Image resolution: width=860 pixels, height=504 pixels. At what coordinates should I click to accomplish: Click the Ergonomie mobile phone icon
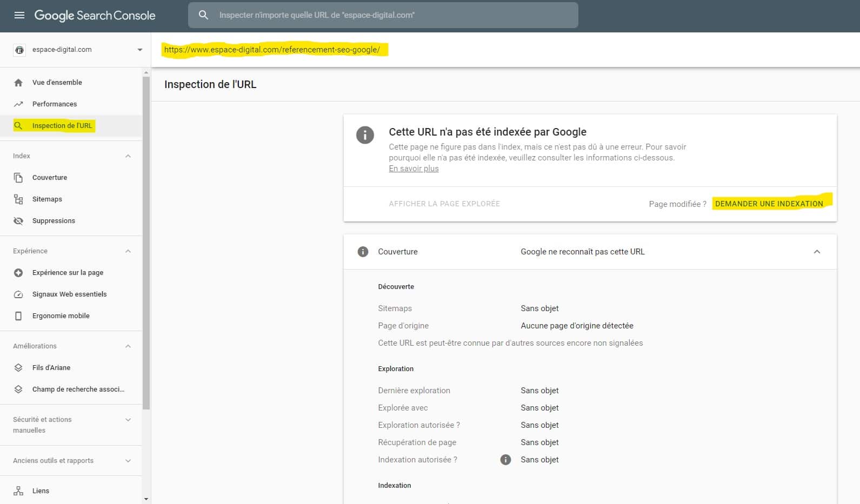[x=18, y=316]
